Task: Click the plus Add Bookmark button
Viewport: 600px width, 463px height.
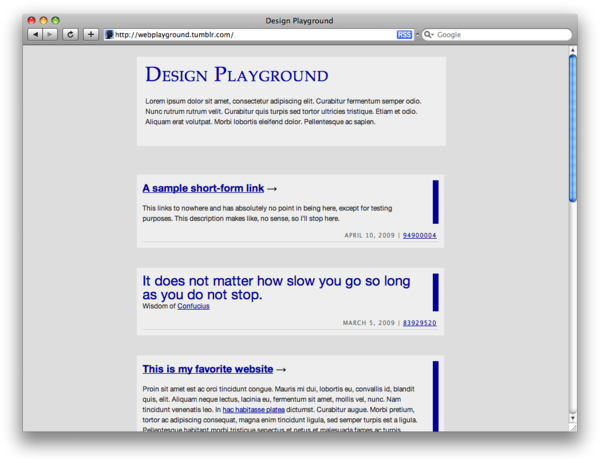Action: [x=90, y=34]
